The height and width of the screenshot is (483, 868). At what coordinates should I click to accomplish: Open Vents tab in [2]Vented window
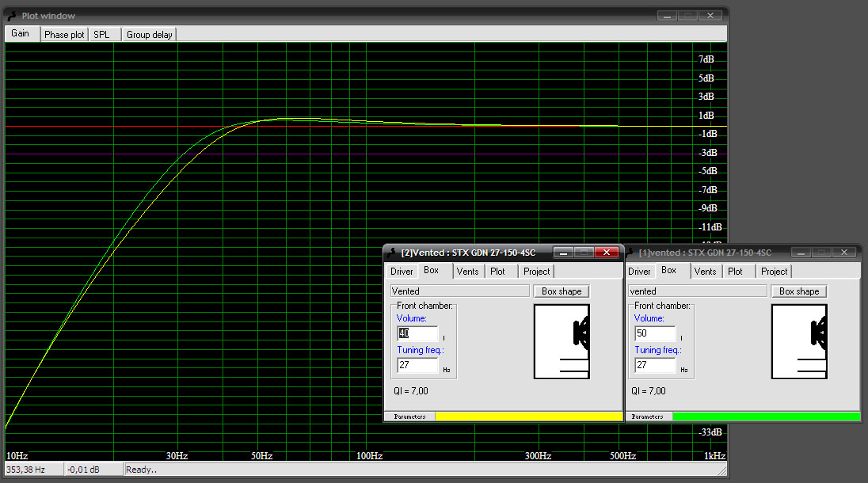(x=467, y=272)
